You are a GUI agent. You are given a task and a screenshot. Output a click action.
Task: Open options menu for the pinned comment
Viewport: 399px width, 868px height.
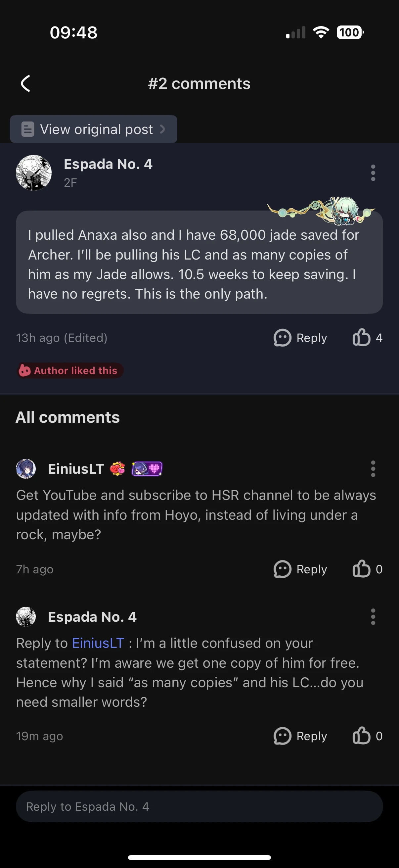click(x=373, y=172)
